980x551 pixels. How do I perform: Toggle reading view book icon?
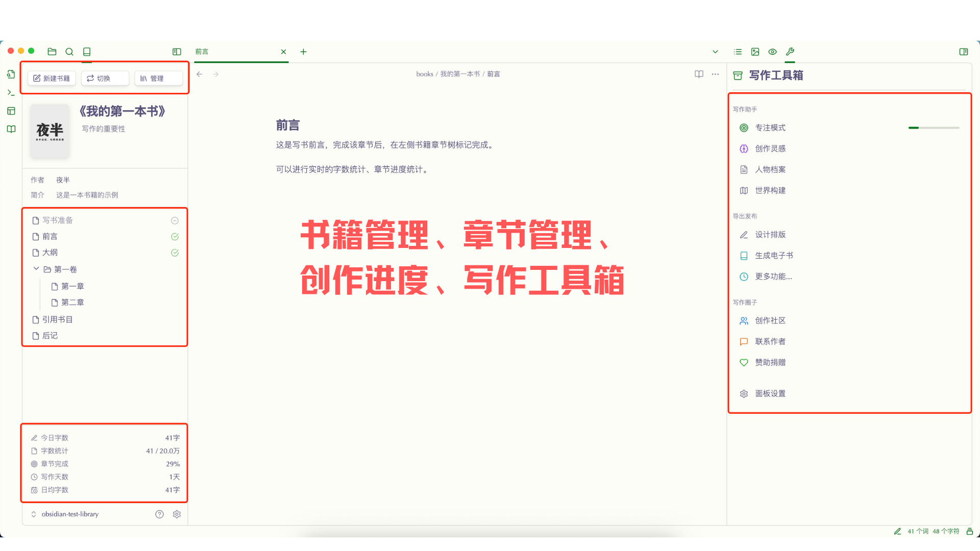point(699,74)
